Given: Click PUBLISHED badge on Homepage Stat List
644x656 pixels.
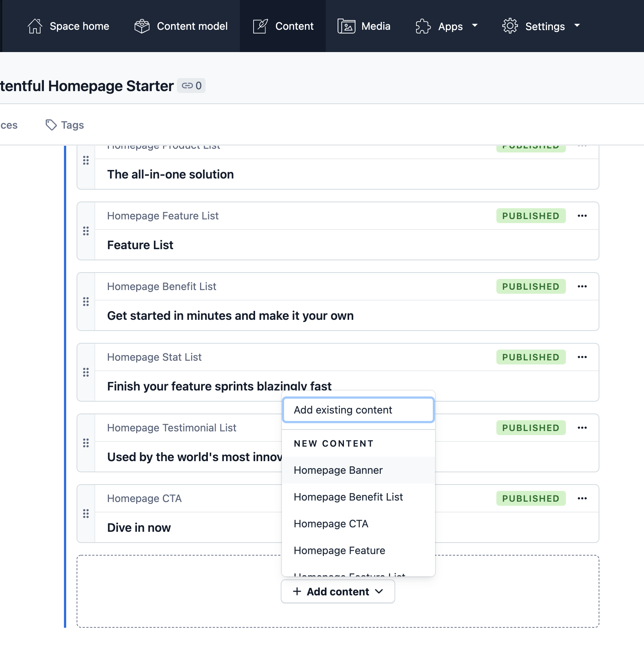Looking at the screenshot, I should (531, 357).
